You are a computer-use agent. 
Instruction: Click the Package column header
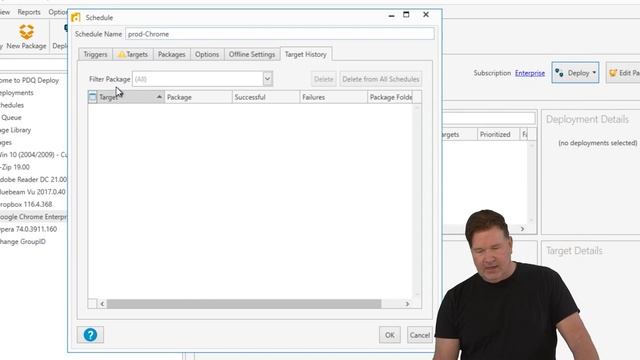(x=198, y=97)
